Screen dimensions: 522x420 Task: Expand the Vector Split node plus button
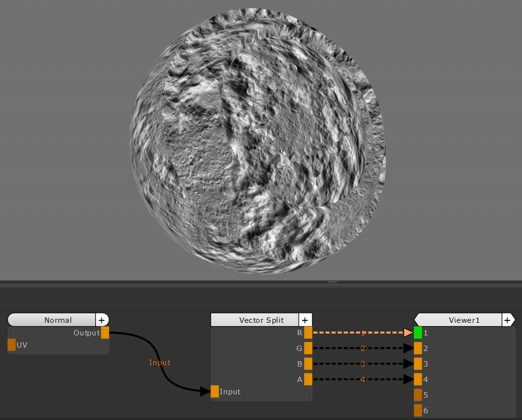(x=305, y=320)
